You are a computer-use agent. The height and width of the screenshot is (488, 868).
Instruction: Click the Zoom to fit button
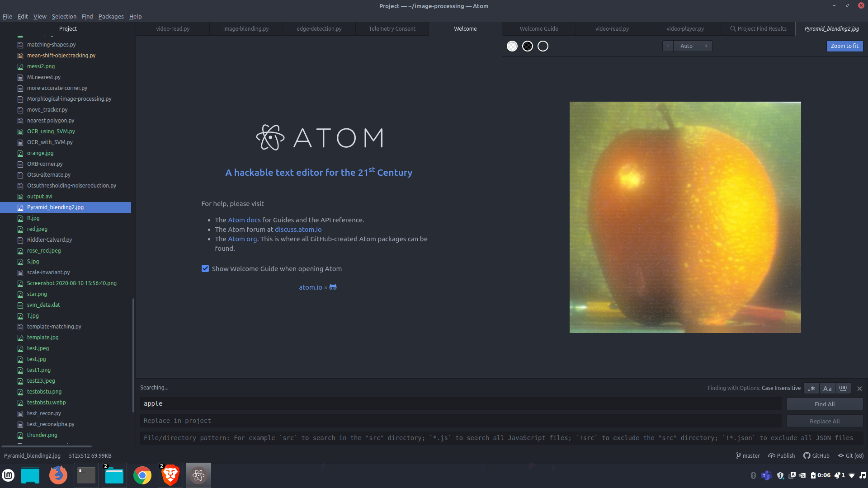(844, 46)
